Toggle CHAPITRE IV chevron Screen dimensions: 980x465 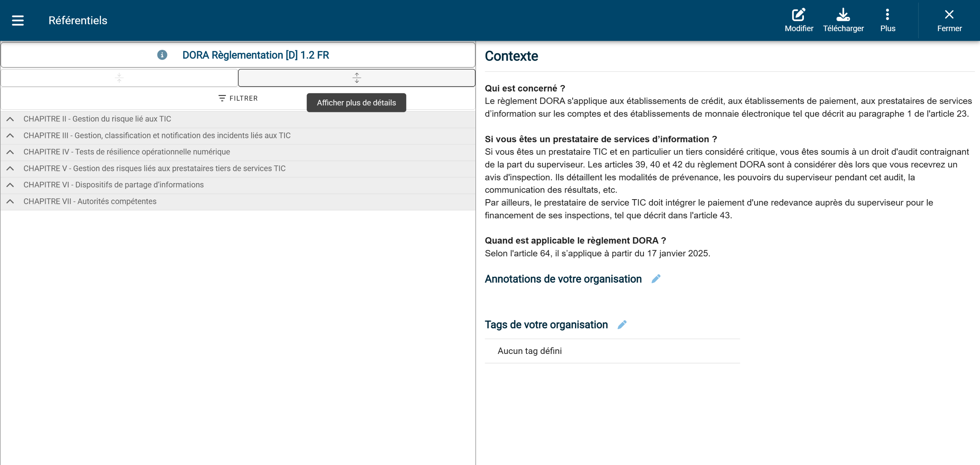[10, 152]
